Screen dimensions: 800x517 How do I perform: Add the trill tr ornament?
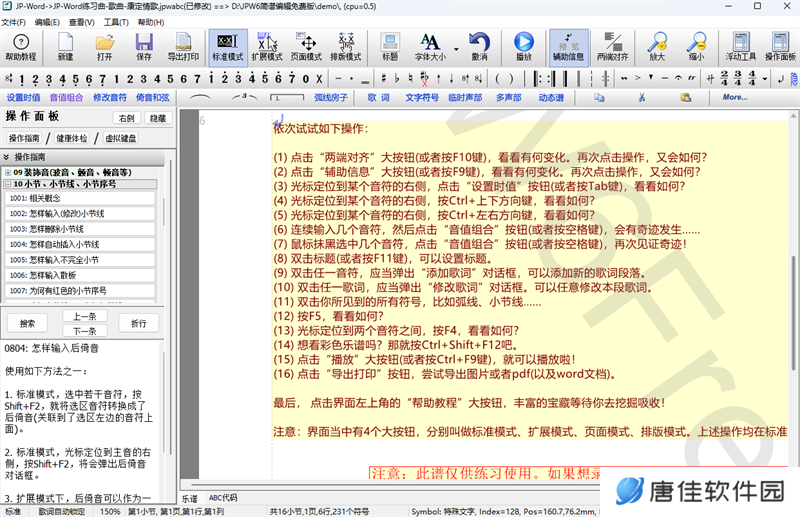click(x=692, y=79)
